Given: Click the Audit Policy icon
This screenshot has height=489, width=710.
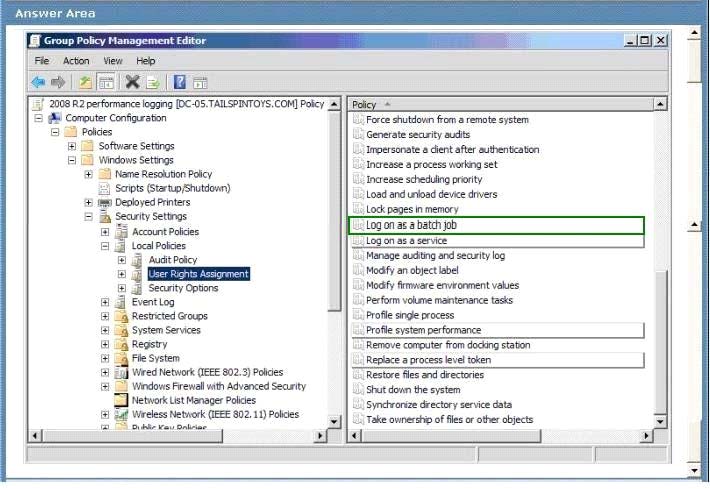Looking at the screenshot, I should point(137,260).
